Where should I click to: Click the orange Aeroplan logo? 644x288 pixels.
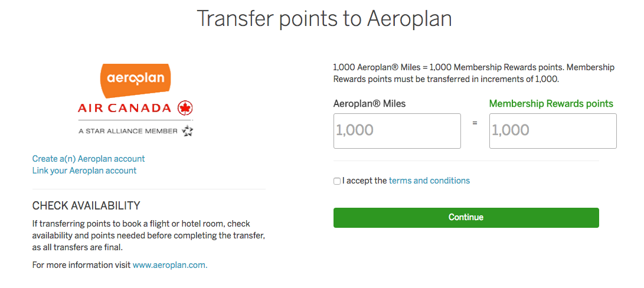point(136,80)
